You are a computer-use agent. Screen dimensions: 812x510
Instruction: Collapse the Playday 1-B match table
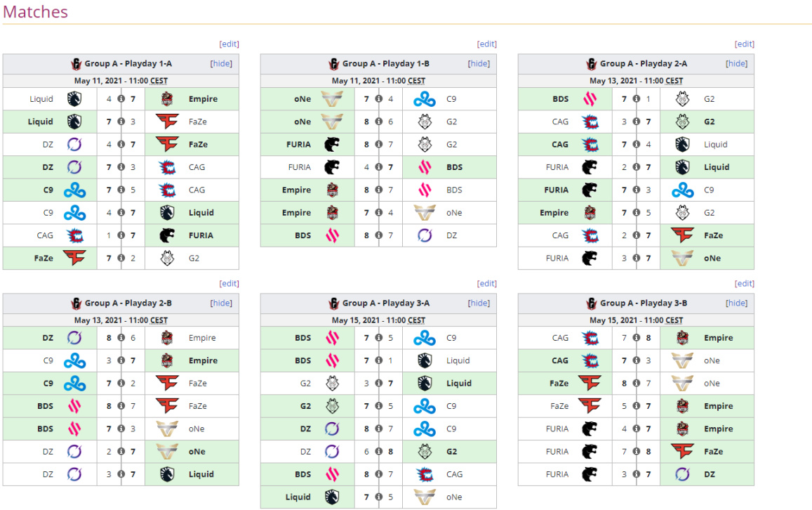point(479,64)
